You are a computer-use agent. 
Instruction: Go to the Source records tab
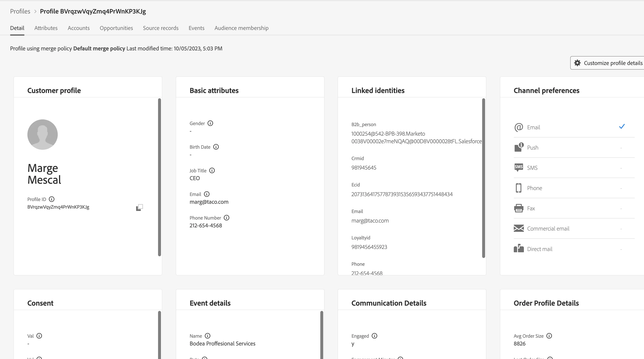[161, 28]
